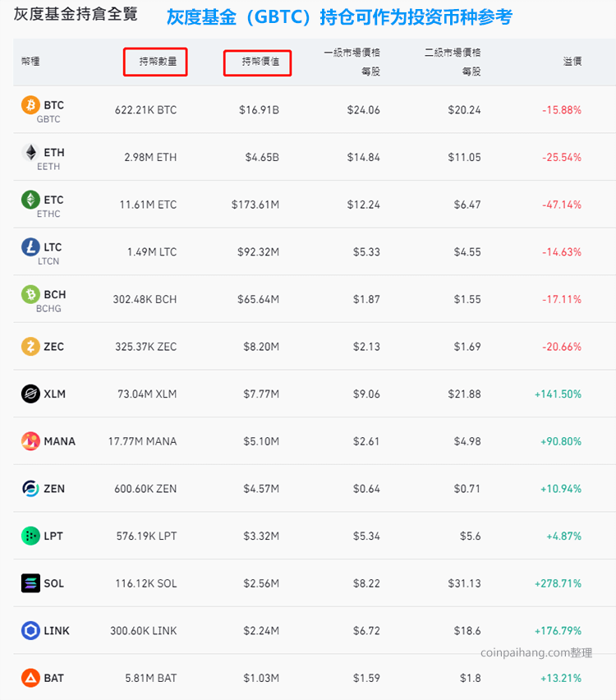
Task: Click the Solana SOL coin icon
Action: tap(30, 583)
